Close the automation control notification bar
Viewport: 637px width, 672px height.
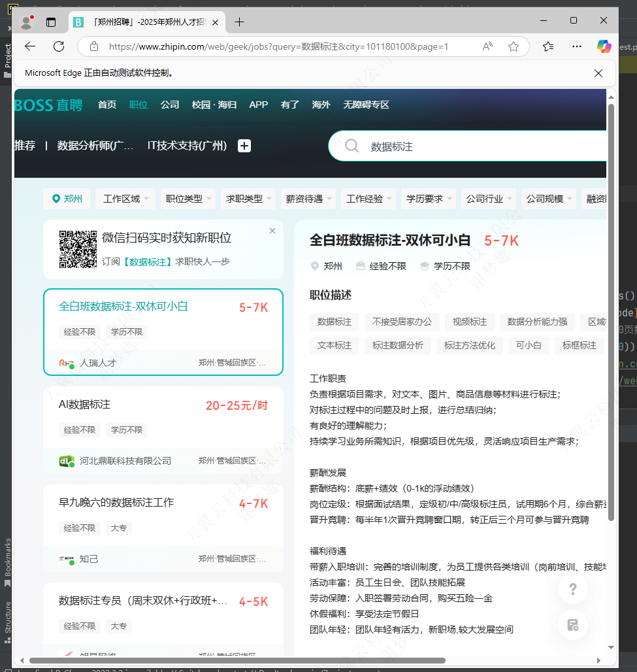pos(598,73)
